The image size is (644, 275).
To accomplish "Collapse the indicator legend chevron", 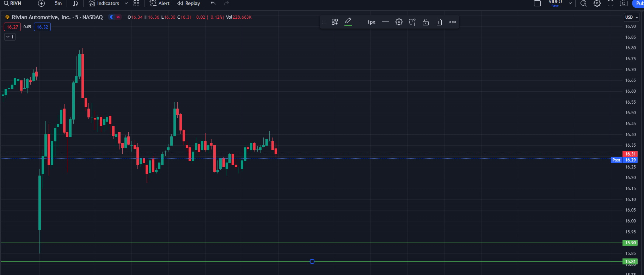I will pyautogui.click(x=10, y=37).
